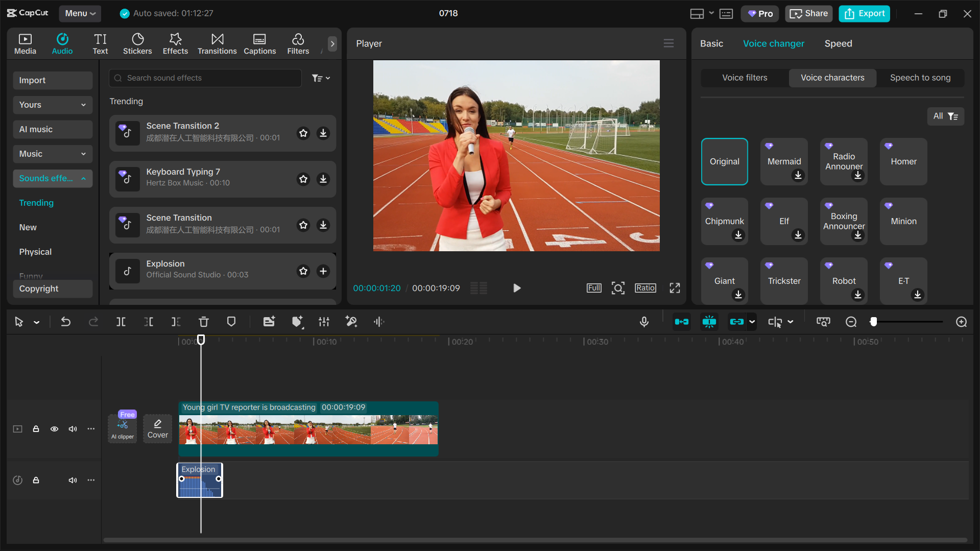Open the Captions panel
This screenshot has width=980, height=551.
(259, 43)
